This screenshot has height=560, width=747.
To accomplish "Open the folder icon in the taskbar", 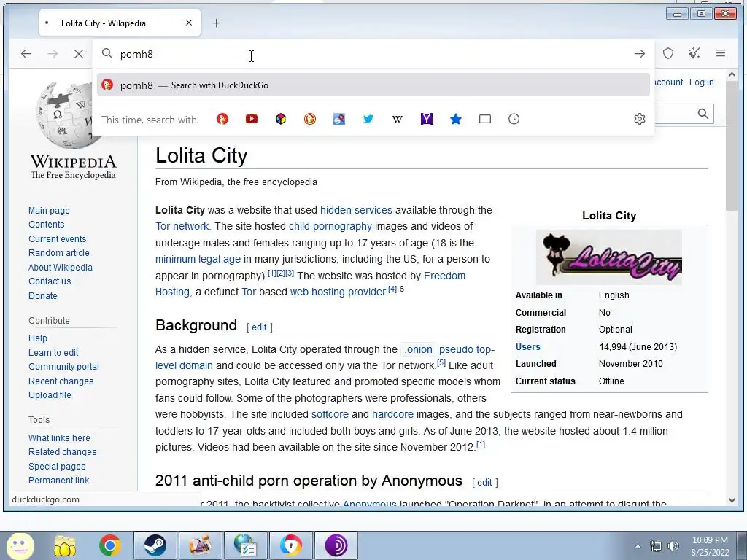I will coord(65,545).
